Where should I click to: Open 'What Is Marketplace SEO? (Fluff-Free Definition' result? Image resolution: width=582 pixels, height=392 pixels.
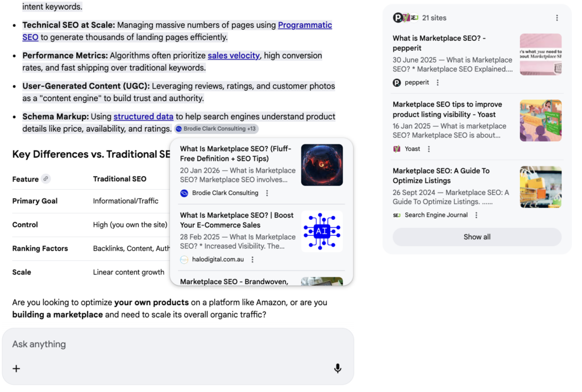[235, 153]
